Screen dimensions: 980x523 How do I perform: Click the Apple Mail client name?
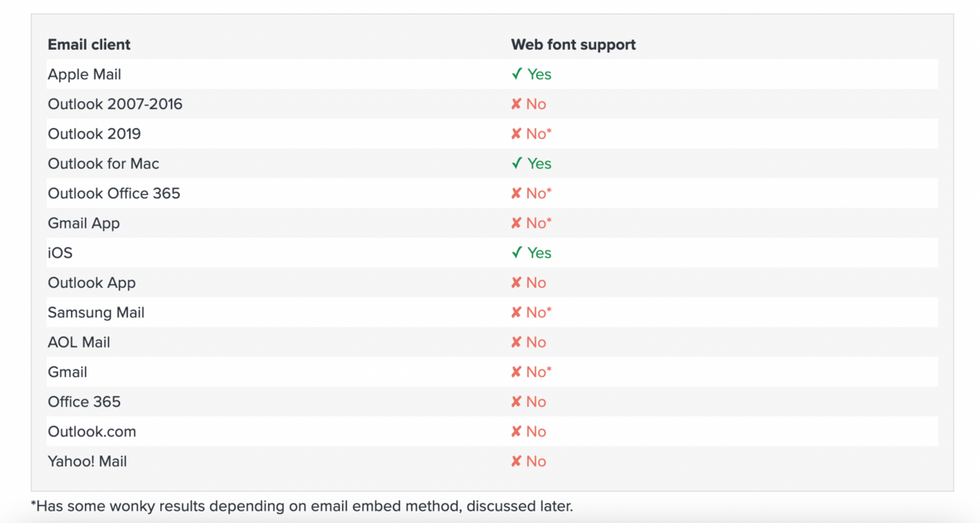pyautogui.click(x=84, y=74)
